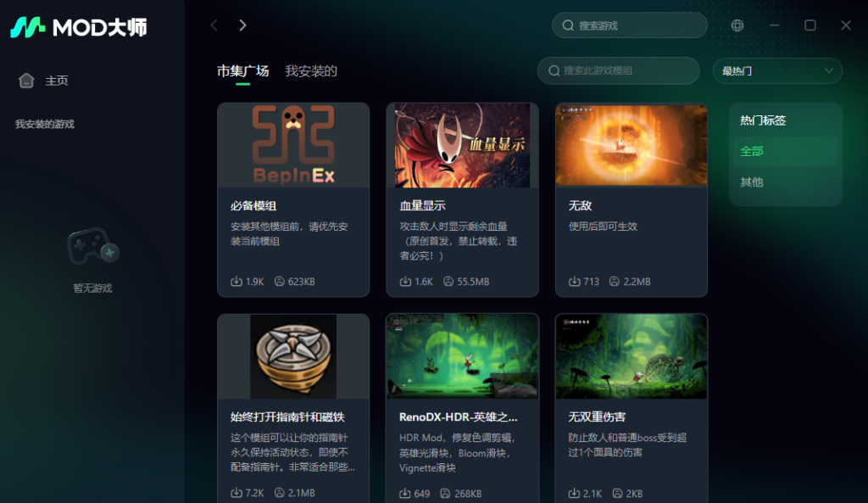This screenshot has width=868, height=503.
Task: Filter by the 全部 tag
Action: (752, 151)
